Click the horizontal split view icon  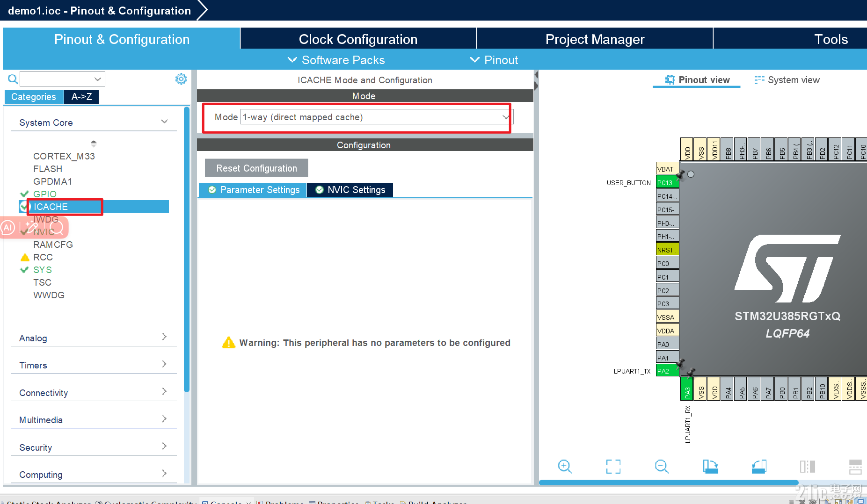pyautogui.click(x=856, y=466)
